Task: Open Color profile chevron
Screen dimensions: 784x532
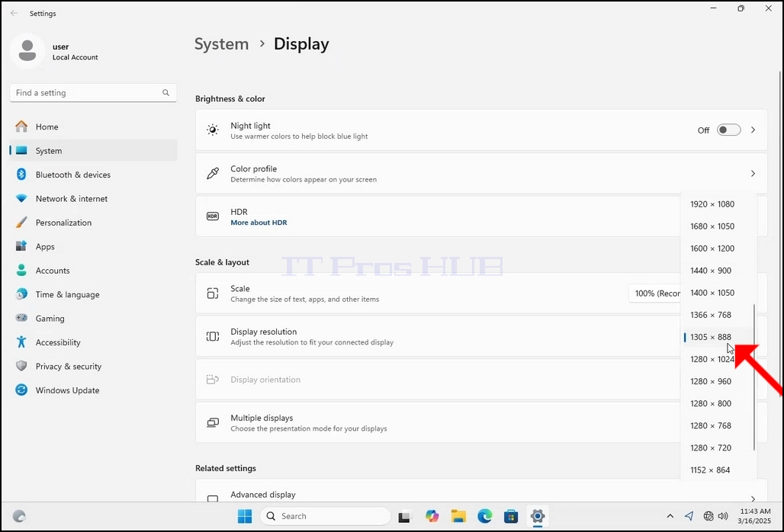Action: tap(753, 173)
